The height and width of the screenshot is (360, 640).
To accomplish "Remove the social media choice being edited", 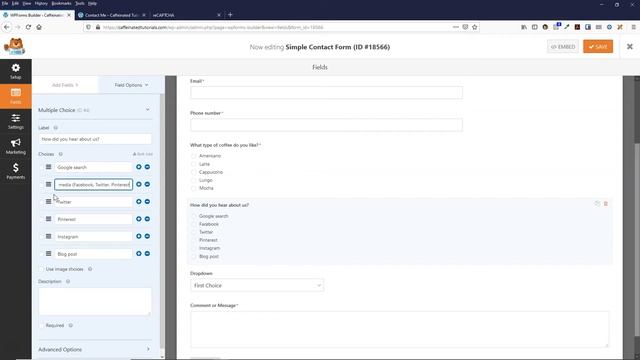I will click(147, 184).
